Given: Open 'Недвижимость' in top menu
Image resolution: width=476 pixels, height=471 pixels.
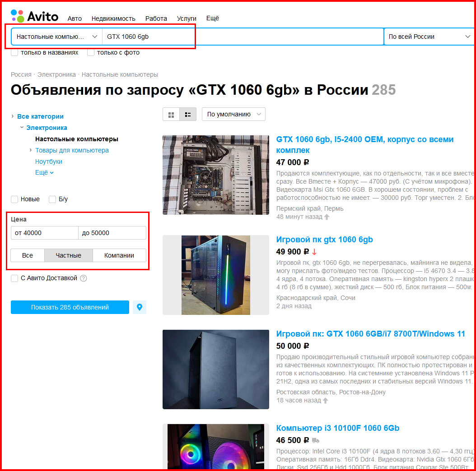Looking at the screenshot, I should (113, 18).
